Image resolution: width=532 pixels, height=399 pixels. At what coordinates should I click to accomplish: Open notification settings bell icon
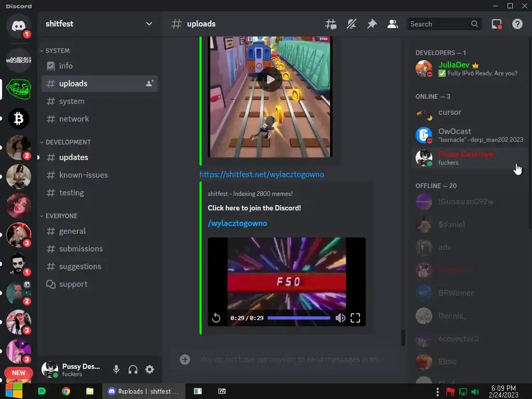coord(351,24)
